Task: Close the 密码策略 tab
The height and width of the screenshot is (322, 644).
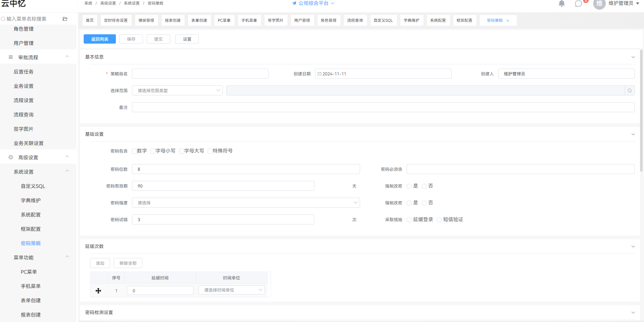Action: pos(508,21)
